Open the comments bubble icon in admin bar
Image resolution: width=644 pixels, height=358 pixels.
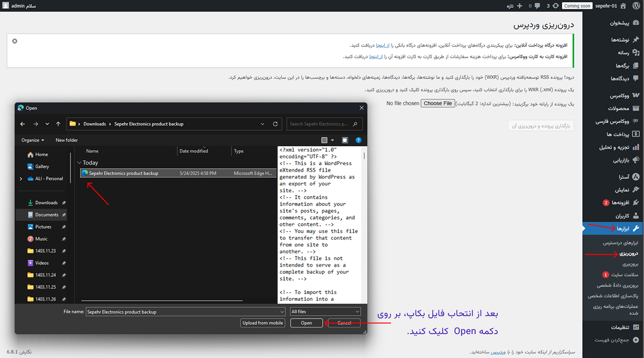pyautogui.click(x=537, y=6)
